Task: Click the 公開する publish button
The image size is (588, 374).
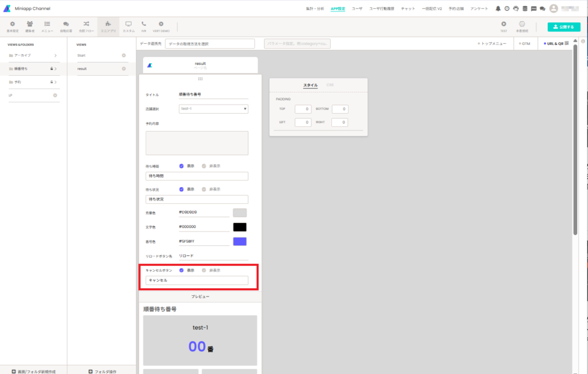Action: [x=563, y=26]
